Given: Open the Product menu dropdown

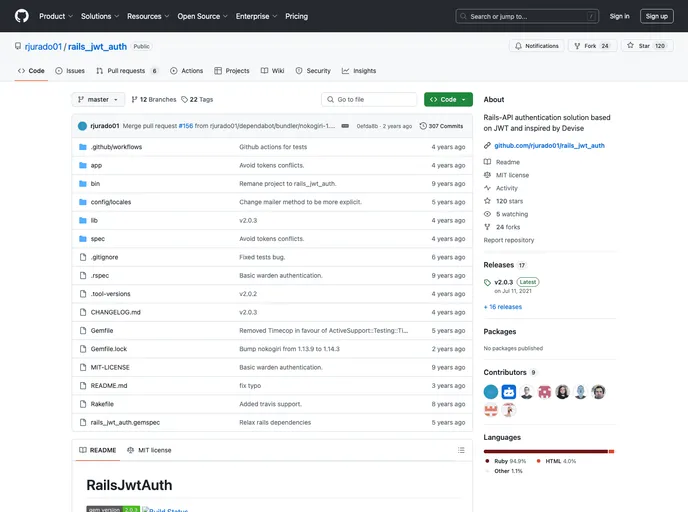Looking at the screenshot, I should pos(56,16).
